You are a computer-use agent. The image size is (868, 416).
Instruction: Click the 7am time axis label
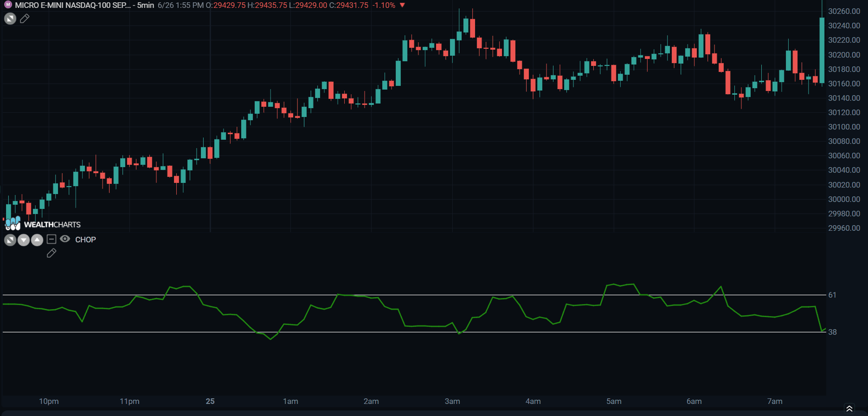(775, 401)
